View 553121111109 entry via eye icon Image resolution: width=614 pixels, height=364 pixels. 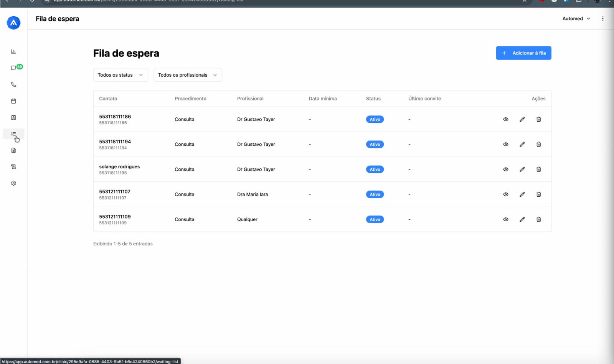pyautogui.click(x=506, y=219)
